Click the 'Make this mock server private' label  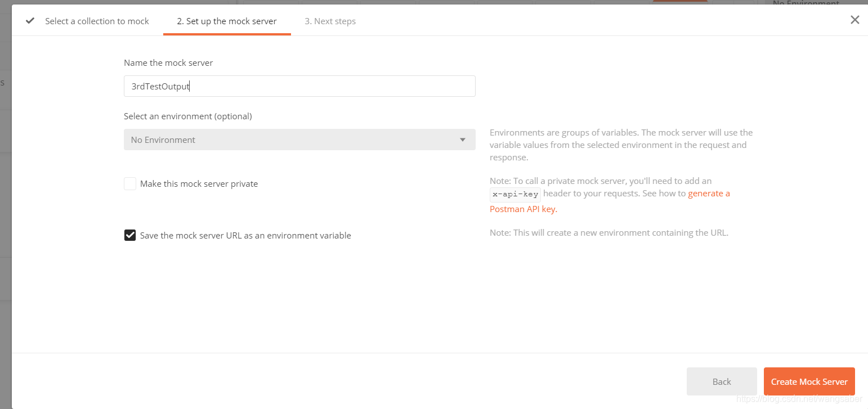199,184
